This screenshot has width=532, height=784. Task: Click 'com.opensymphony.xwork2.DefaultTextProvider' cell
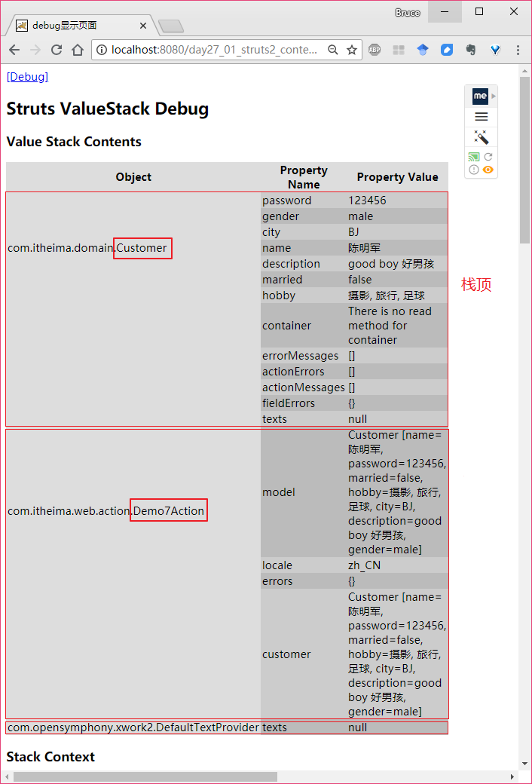coord(133,727)
